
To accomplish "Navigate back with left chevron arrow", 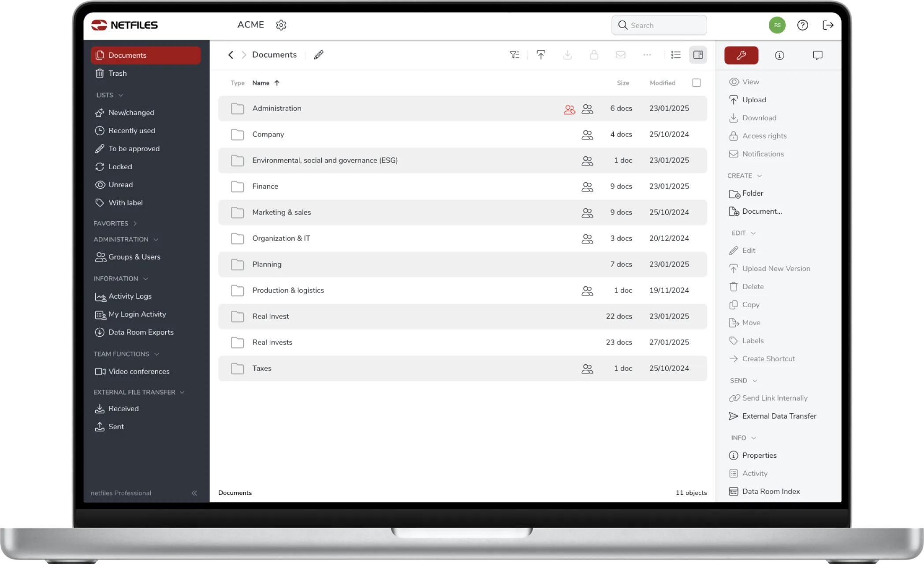I will coord(231,55).
